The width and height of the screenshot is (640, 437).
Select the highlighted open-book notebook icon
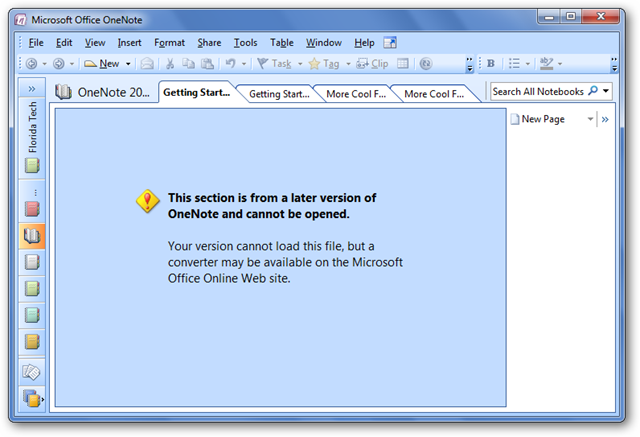point(32,236)
